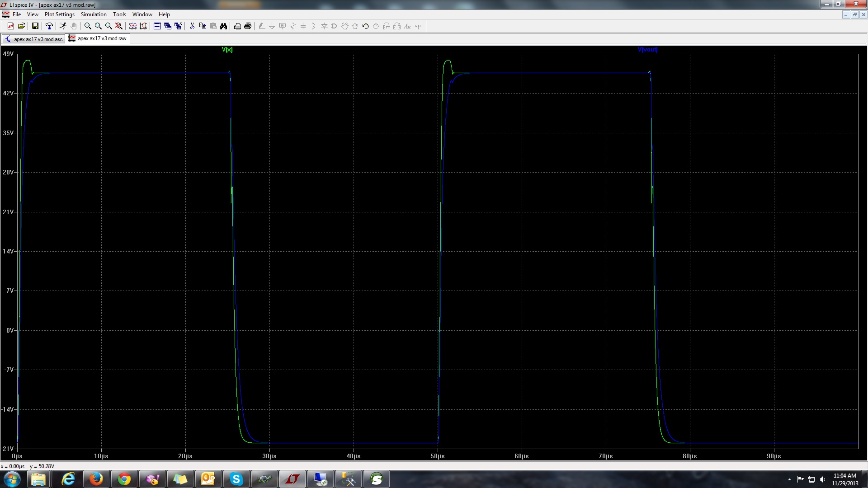Click the Find binoculars icon
Viewport: 868px width, 488px height.
point(223,26)
